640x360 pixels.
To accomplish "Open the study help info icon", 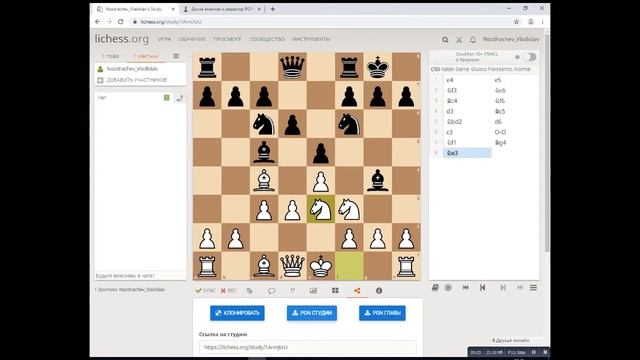I will [x=379, y=291].
